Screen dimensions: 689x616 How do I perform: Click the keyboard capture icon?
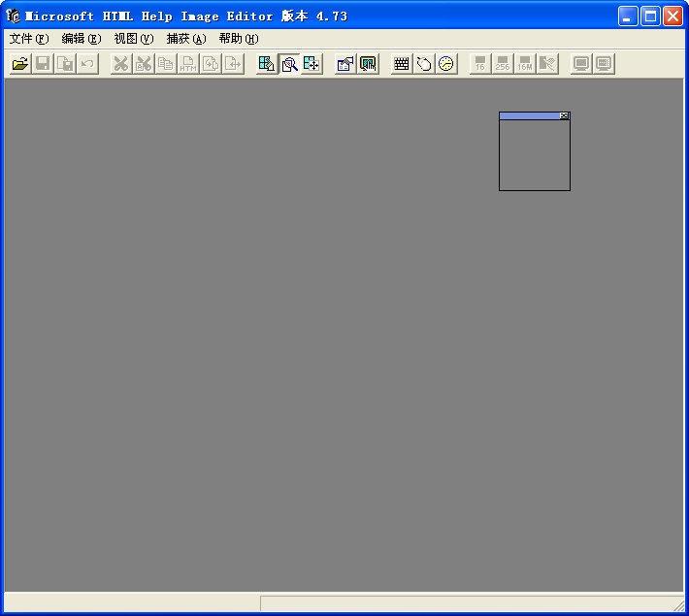point(402,64)
